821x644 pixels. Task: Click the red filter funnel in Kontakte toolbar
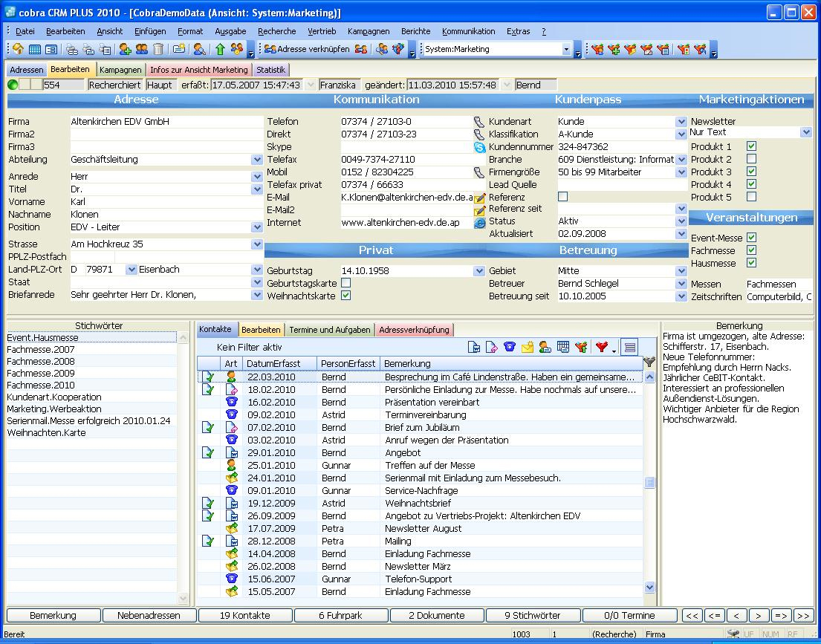pos(602,347)
